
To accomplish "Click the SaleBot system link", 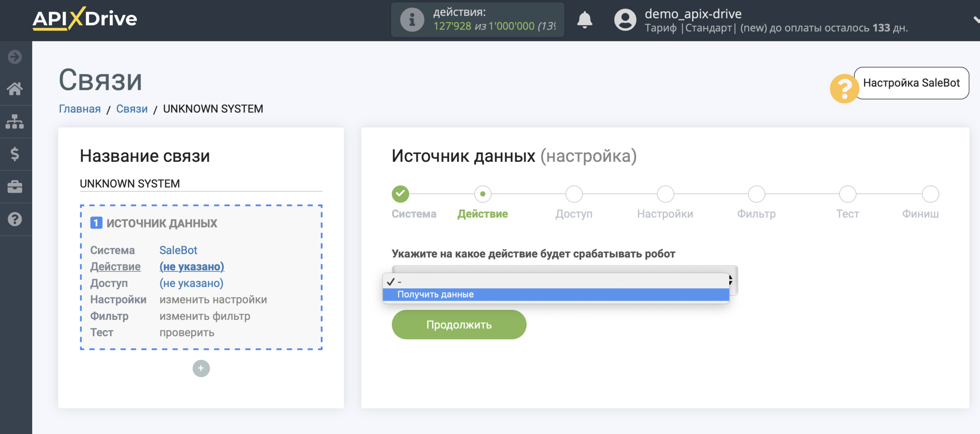I will click(x=178, y=250).
